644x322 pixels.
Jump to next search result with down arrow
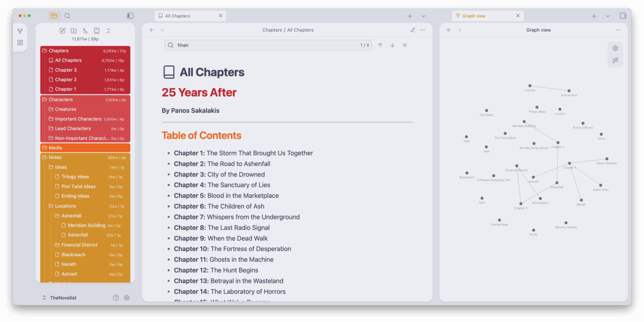click(392, 45)
